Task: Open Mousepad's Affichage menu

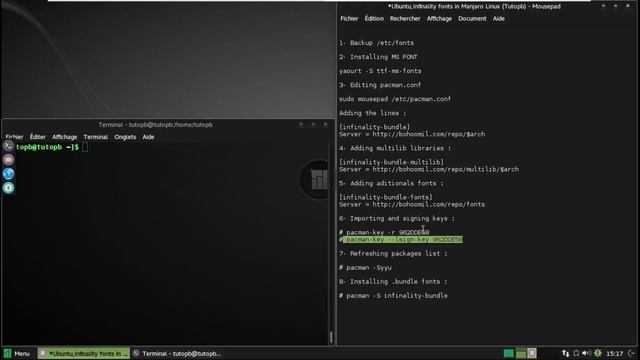Action: (x=439, y=19)
